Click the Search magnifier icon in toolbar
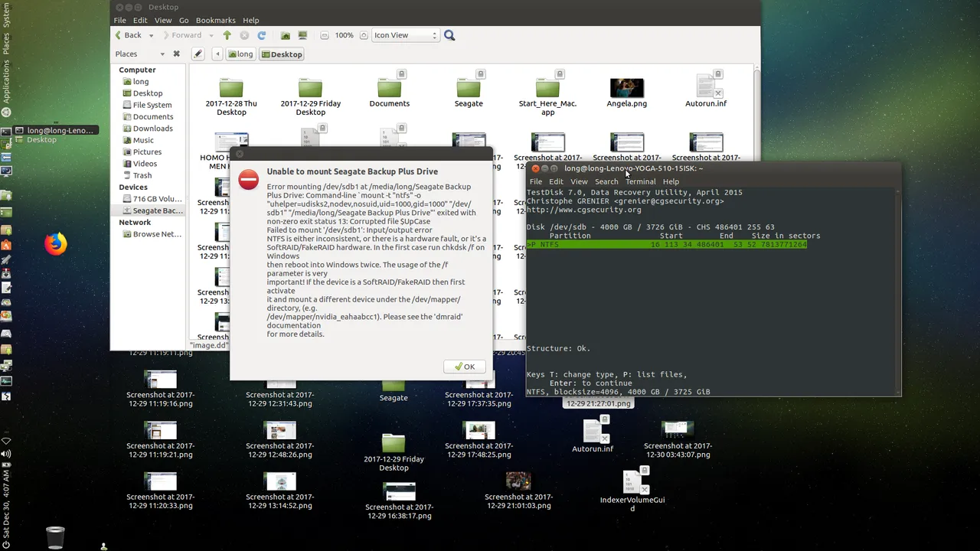Screen dimensions: 980x551 click(449, 35)
